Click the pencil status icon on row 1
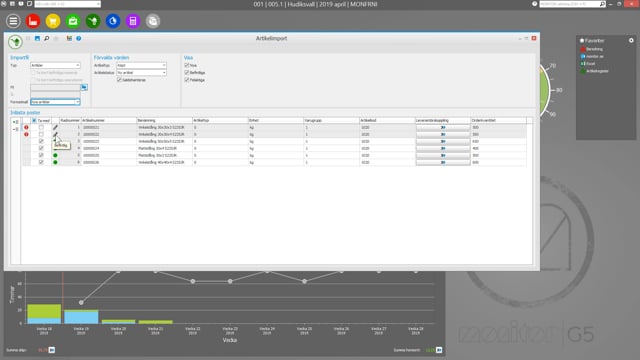Viewport: 640px width, 360px height. [x=55, y=127]
